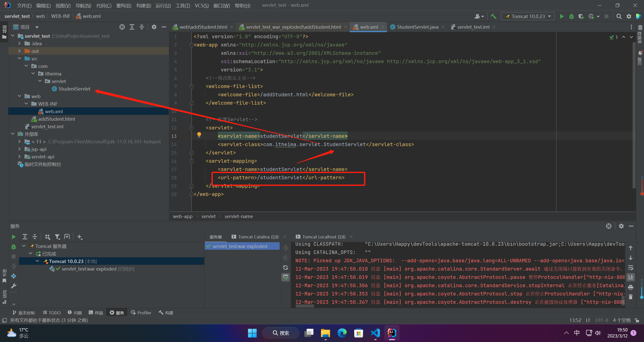
Task: Expand the out folder in project tree
Action: click(x=19, y=51)
